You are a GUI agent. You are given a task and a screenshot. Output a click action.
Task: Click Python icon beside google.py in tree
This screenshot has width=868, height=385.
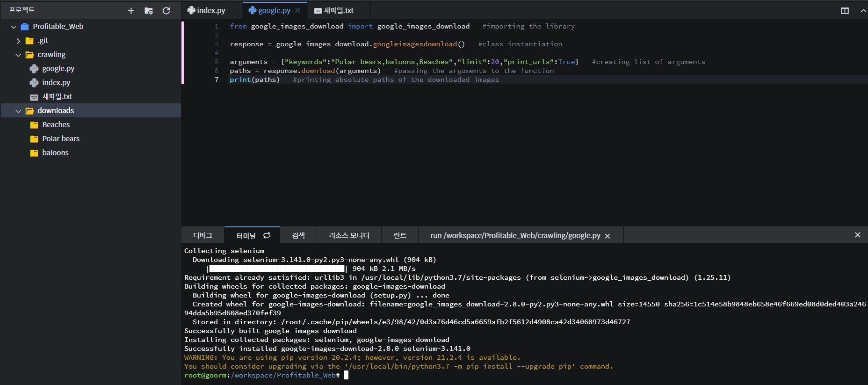[x=34, y=69]
